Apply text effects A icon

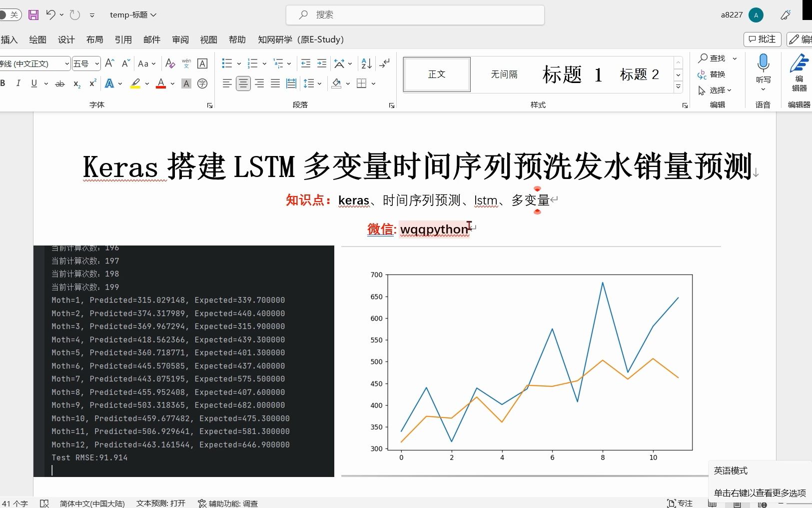tap(109, 83)
